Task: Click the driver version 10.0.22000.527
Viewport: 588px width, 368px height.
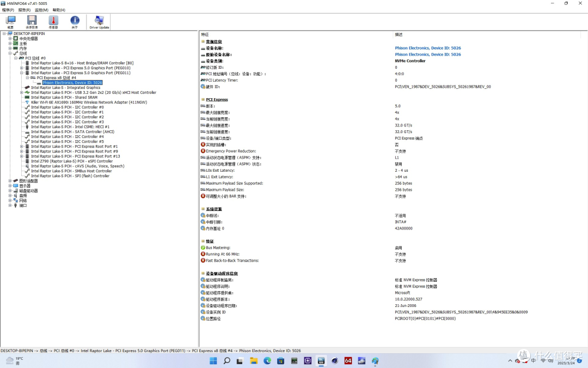Action: point(408,299)
